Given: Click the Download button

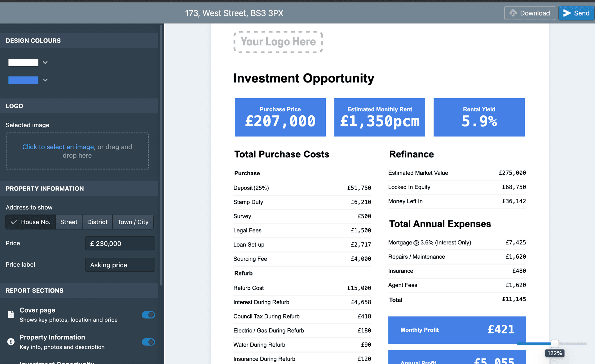Looking at the screenshot, I should coord(530,13).
